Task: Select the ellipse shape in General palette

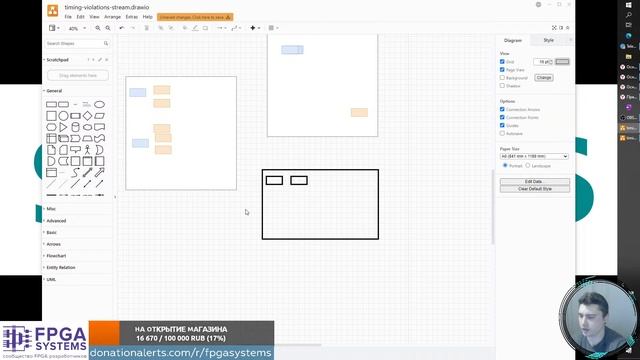Action: 100,104
